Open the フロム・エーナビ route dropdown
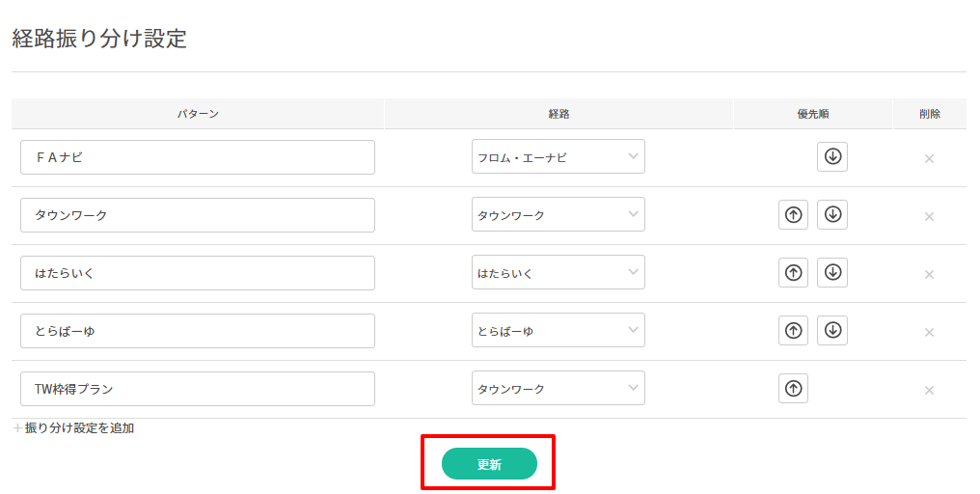Image resolution: width=980 pixels, height=494 pixels. (558, 157)
